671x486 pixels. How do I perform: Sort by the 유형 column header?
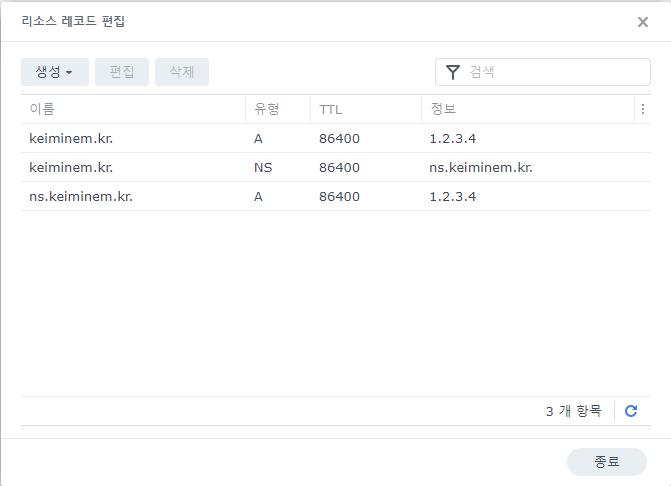coord(277,109)
